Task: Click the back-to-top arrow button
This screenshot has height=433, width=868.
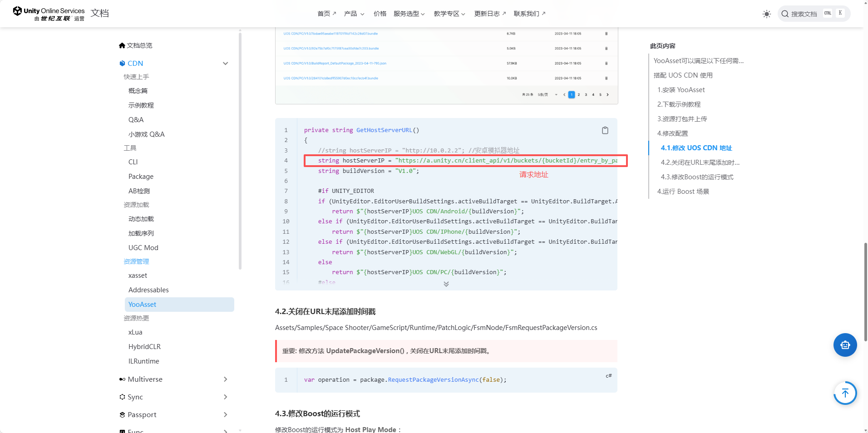Action: point(845,393)
